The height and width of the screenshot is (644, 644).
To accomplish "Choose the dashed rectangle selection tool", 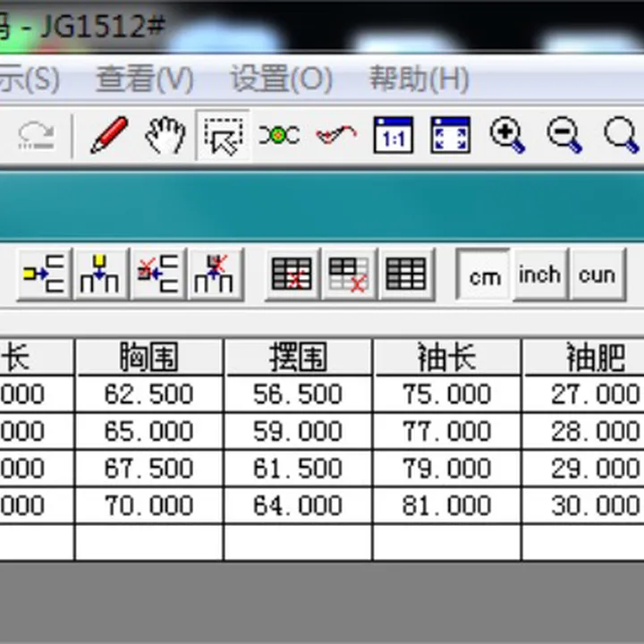I will point(222,136).
